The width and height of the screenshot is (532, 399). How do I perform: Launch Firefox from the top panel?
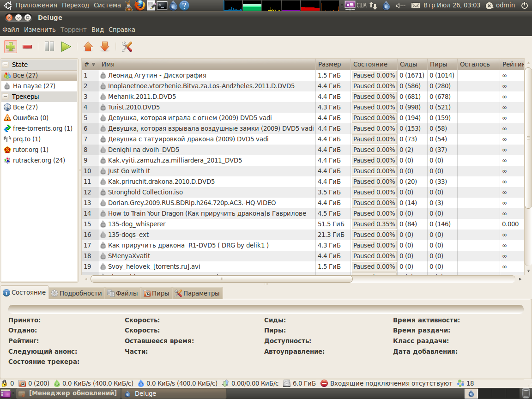point(140,5)
